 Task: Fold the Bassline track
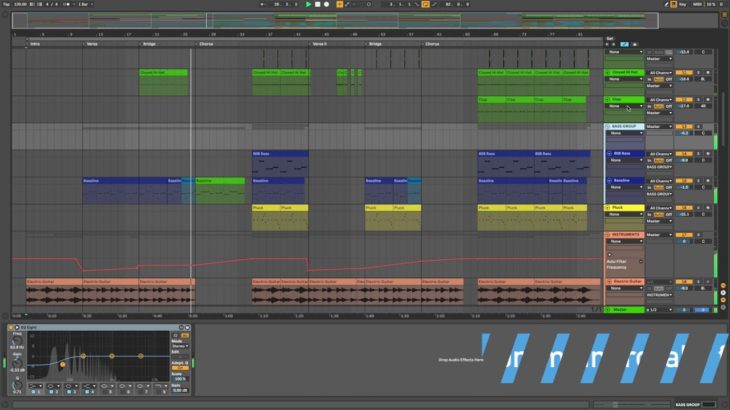(x=609, y=181)
